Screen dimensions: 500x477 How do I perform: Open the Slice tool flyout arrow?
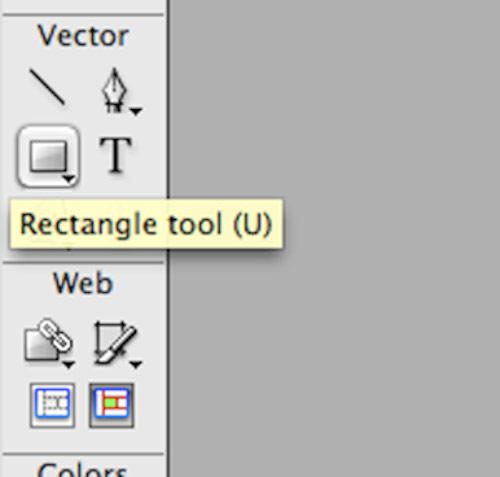pyautogui.click(x=136, y=365)
